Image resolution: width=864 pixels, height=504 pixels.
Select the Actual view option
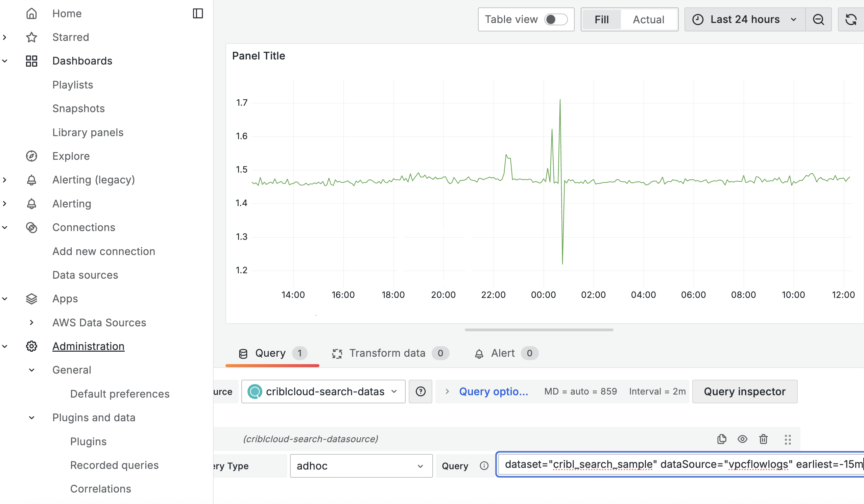[x=648, y=20]
